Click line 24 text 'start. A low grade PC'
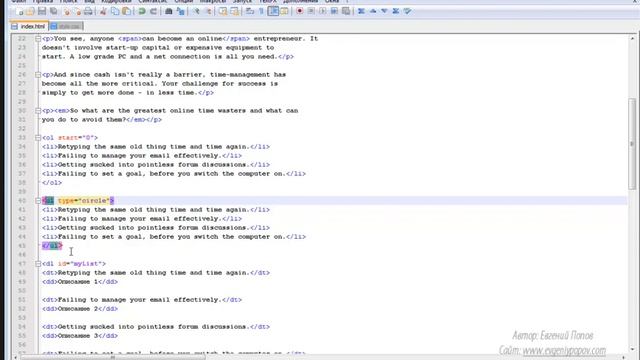The image size is (640, 360). point(84,57)
